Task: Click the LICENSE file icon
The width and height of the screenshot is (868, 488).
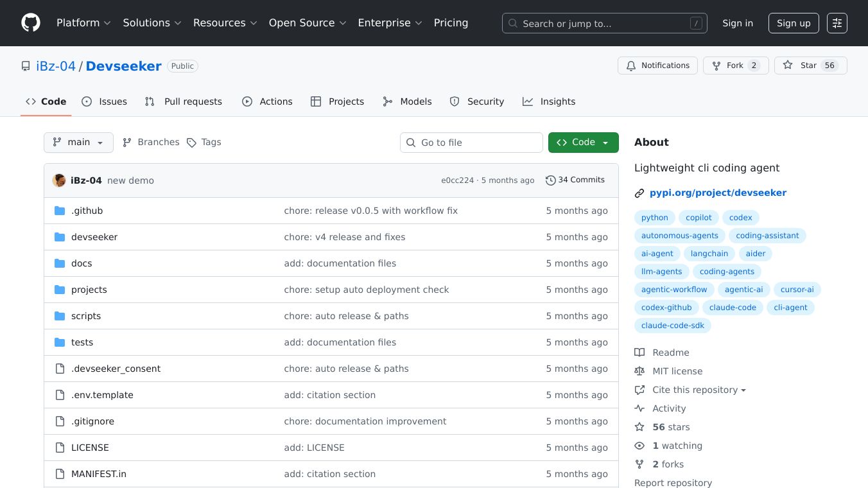Action: pos(60,448)
